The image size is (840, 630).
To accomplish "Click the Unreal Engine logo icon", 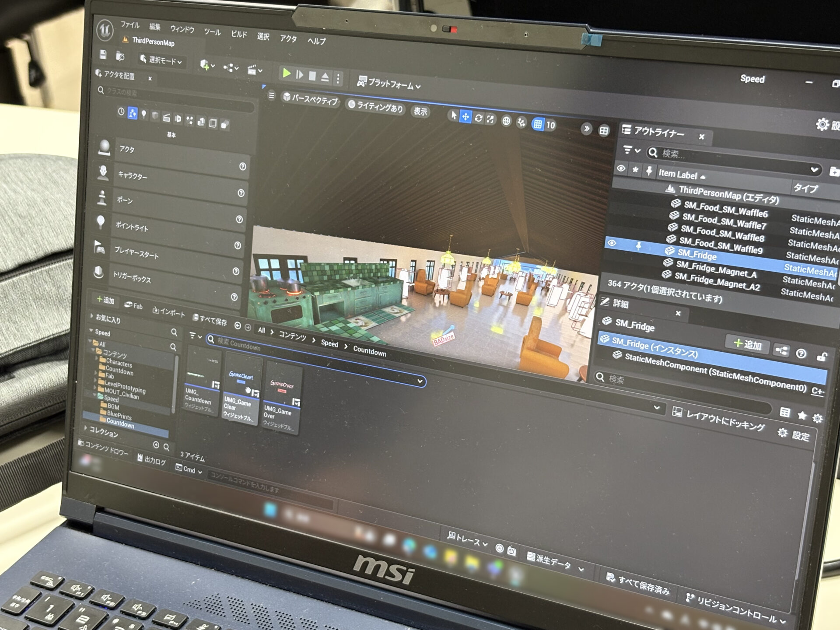I will click(x=105, y=30).
